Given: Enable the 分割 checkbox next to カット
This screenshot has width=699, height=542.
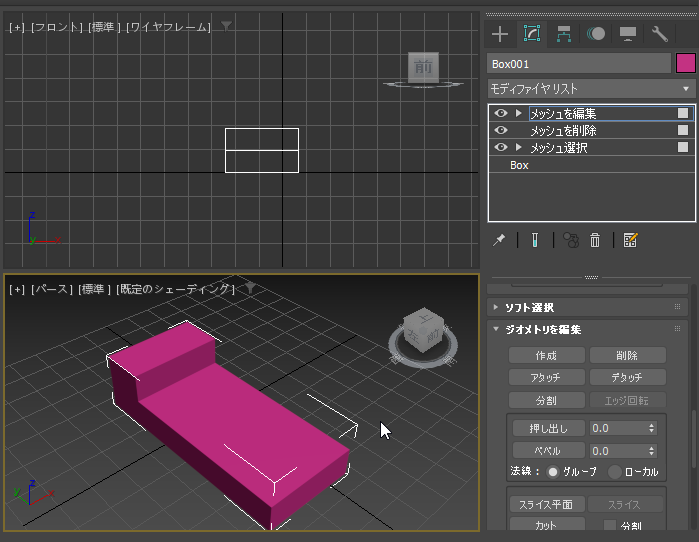Looking at the screenshot, I should pos(609,526).
